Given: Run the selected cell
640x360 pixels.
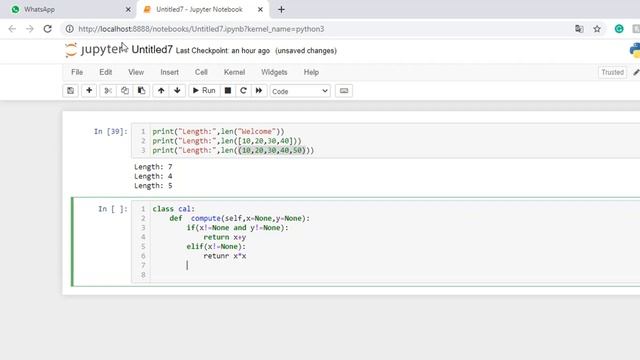Looking at the screenshot, I should pos(204,91).
